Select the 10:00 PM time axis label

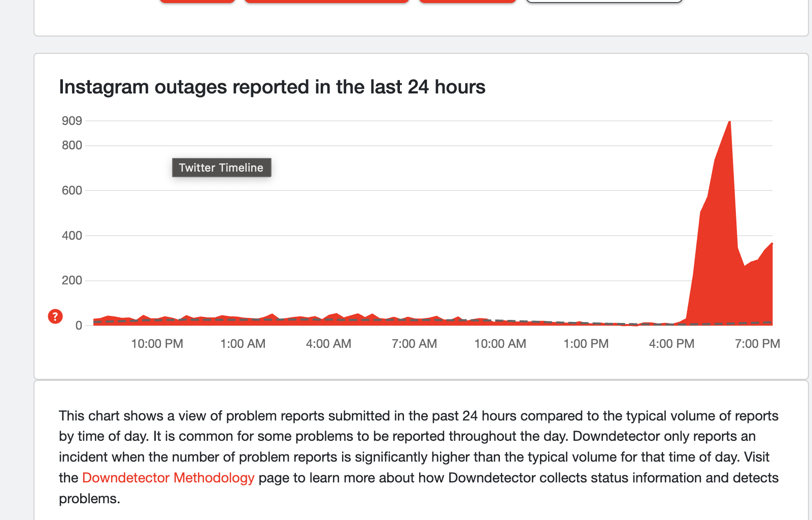(x=157, y=344)
